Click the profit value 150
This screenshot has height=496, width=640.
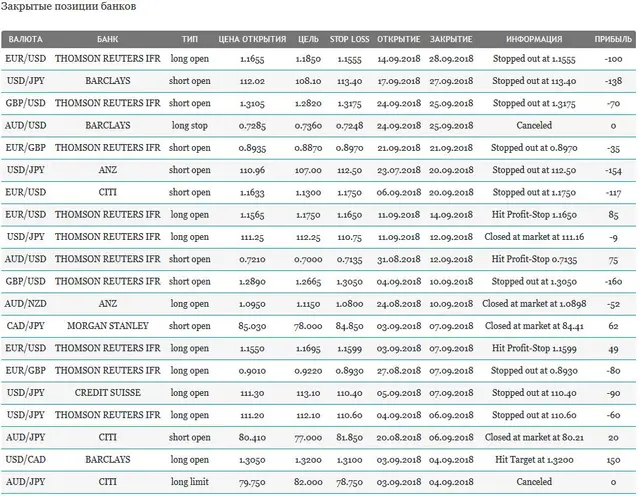pos(613,460)
